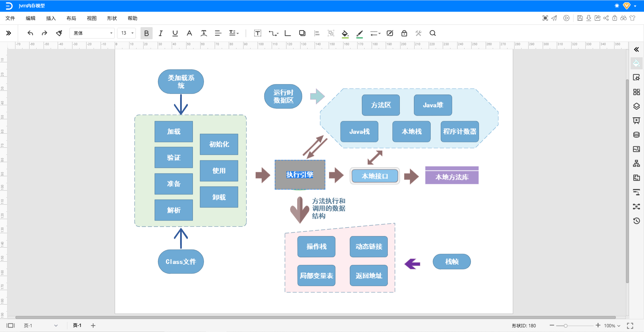Open the database data sidebar icon
This screenshot has width=644, height=332.
pos(636,135)
